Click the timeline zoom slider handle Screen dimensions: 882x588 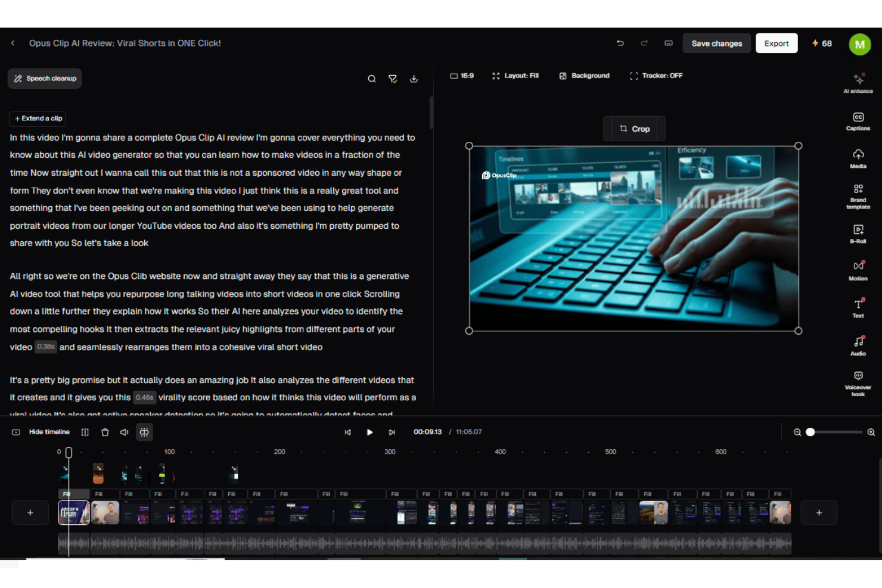[x=810, y=433]
